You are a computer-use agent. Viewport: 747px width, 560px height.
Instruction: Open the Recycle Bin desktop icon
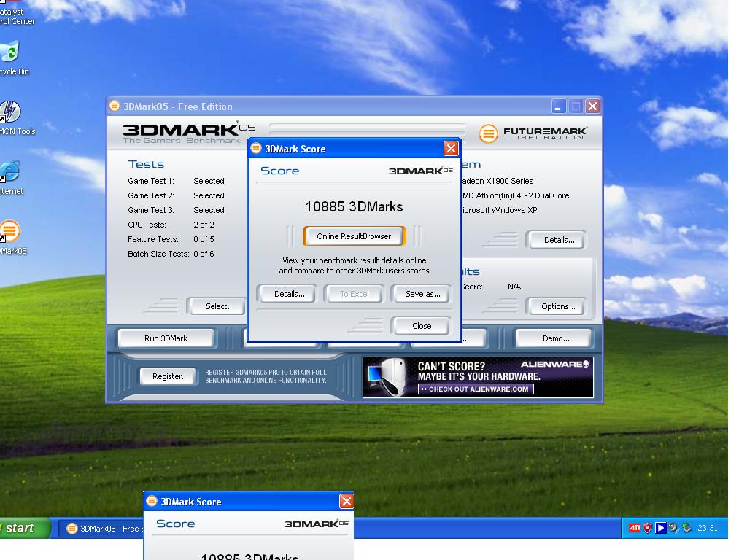pos(9,54)
